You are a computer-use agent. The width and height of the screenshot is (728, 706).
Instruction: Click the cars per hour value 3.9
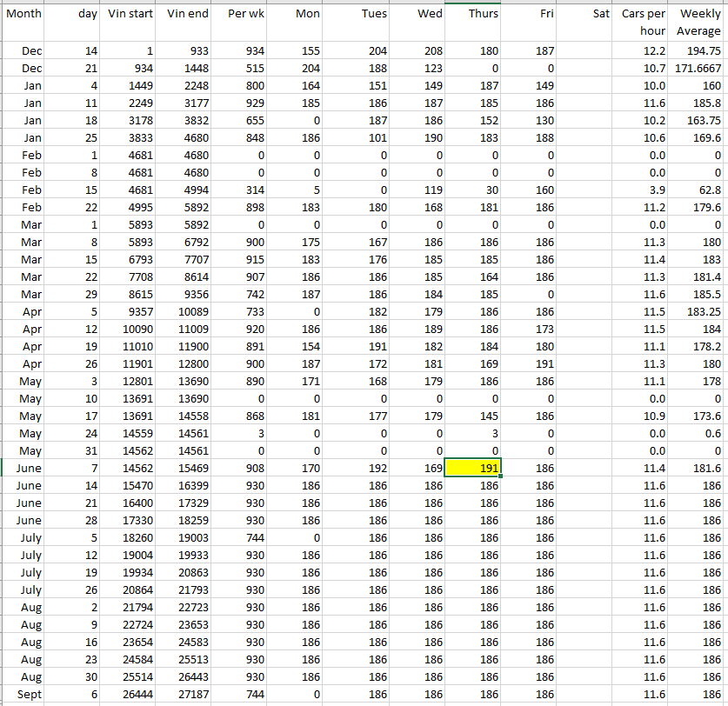[x=643, y=190]
